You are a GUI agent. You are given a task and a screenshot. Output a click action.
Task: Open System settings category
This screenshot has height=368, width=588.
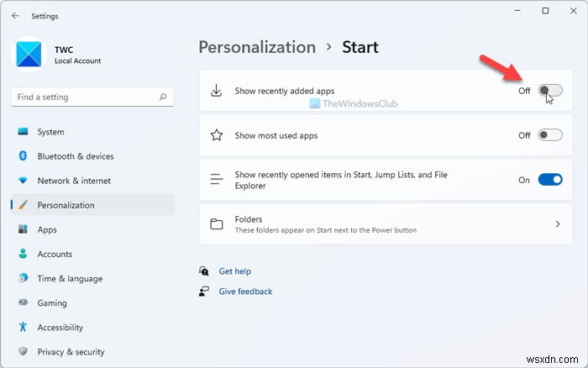[92, 132]
